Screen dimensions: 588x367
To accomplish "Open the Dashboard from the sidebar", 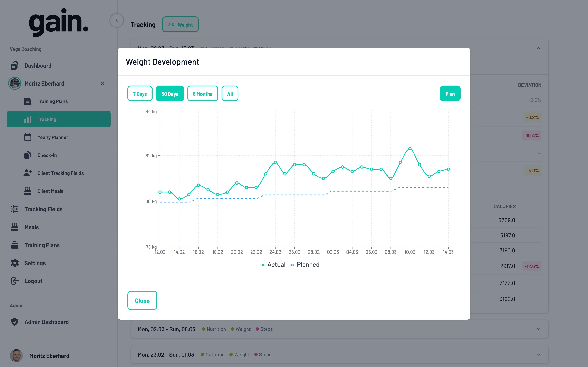I will (38, 66).
